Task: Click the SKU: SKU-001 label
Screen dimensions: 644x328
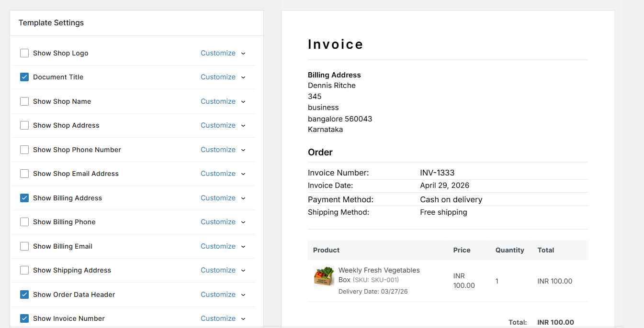Action: point(376,280)
